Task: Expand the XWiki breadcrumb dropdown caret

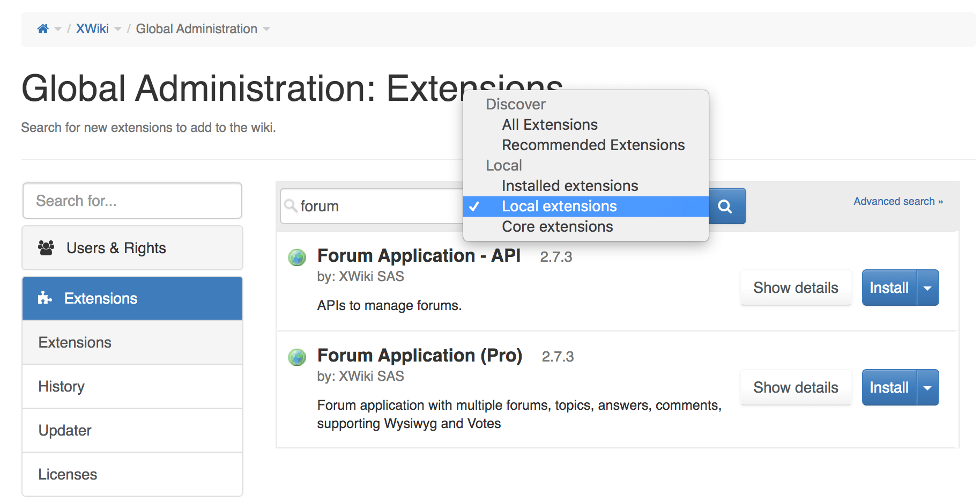Action: [x=118, y=29]
